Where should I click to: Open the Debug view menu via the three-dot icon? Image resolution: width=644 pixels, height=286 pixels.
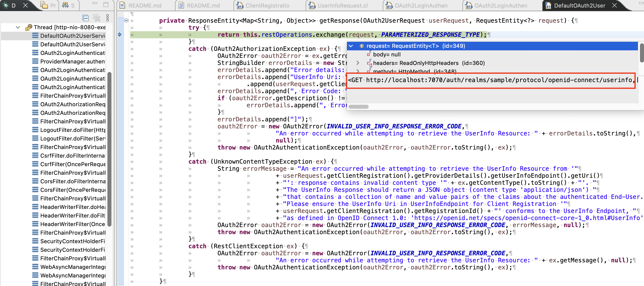tap(108, 18)
